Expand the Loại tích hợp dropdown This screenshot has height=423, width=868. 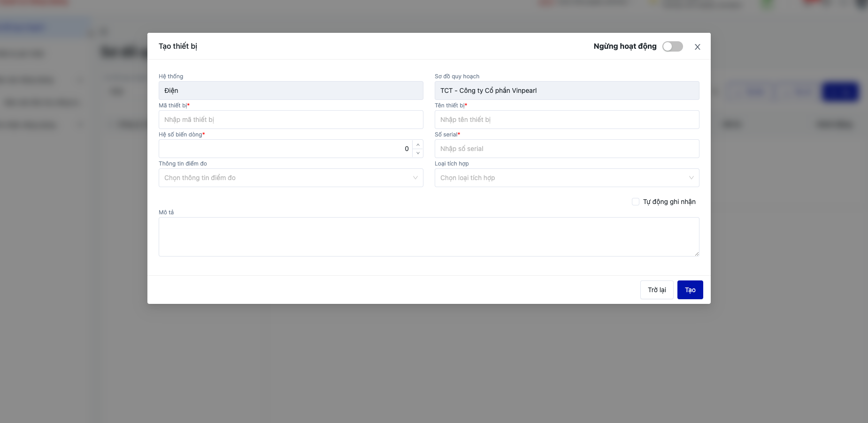[567, 178]
